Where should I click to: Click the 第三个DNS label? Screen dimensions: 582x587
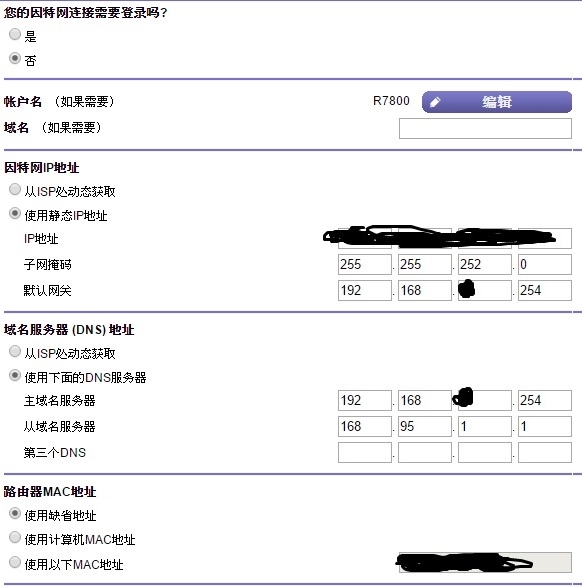pos(55,453)
